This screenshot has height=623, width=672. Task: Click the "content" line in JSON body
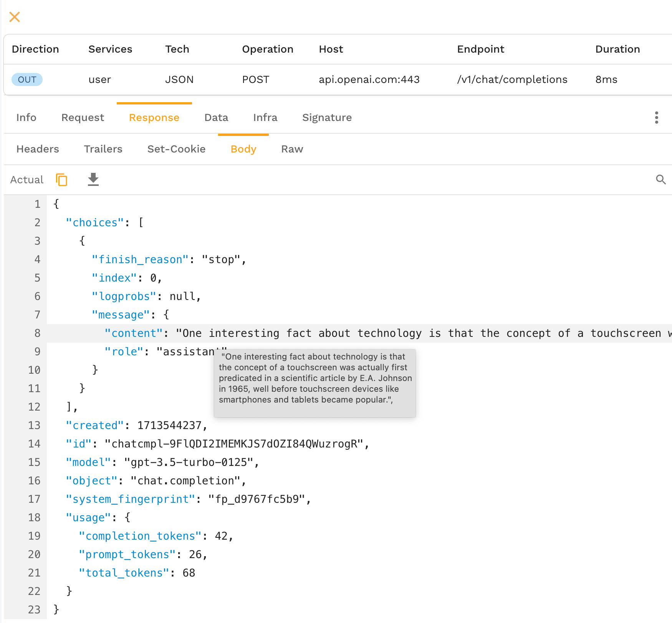[x=131, y=333]
